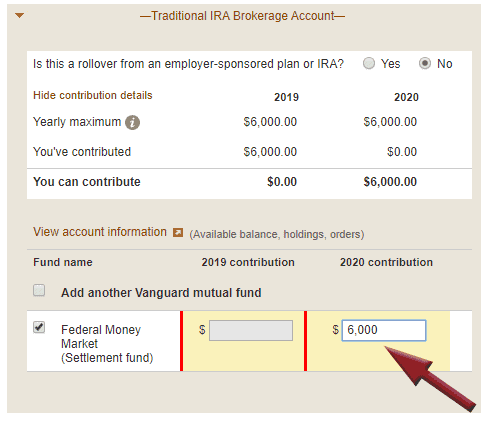Collapse the Traditional IRA section triangle
This screenshot has width=485, height=421.
20,16
